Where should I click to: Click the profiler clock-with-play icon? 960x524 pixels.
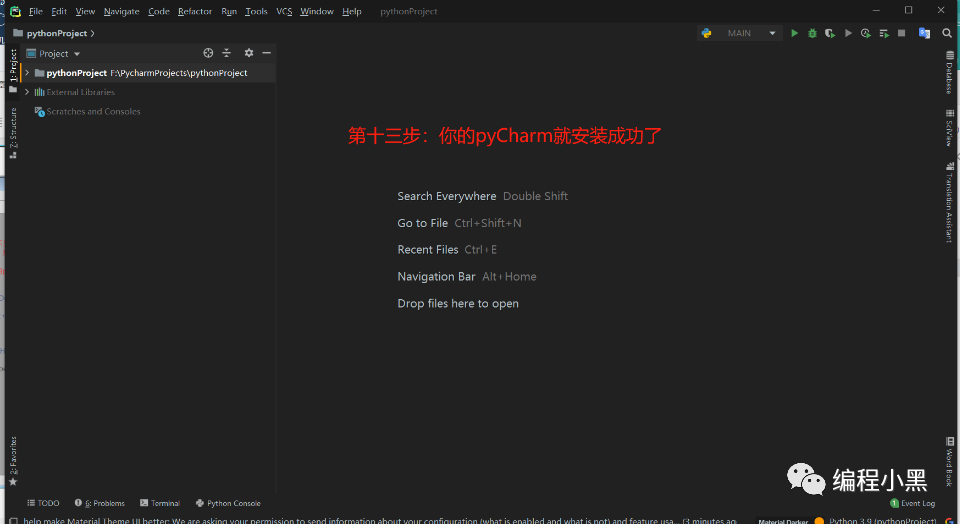point(865,33)
